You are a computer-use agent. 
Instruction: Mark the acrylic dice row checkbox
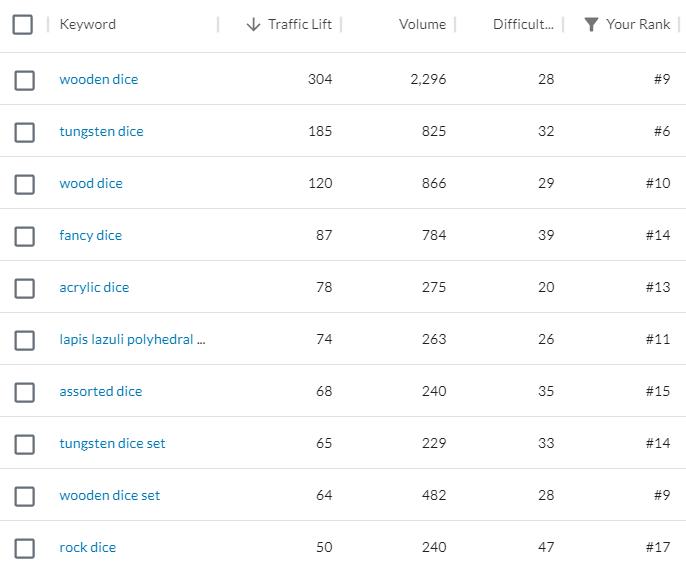coord(25,288)
